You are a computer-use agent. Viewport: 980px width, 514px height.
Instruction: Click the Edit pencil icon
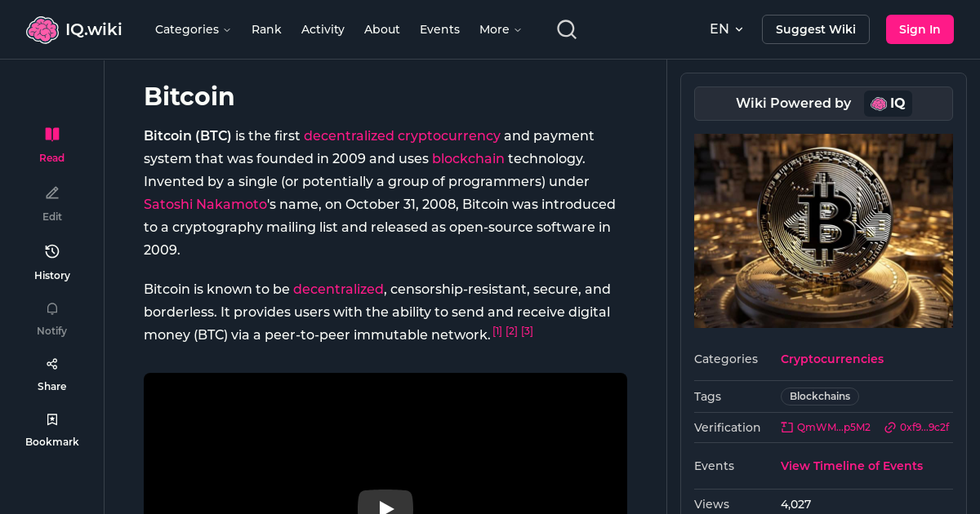coord(51,193)
